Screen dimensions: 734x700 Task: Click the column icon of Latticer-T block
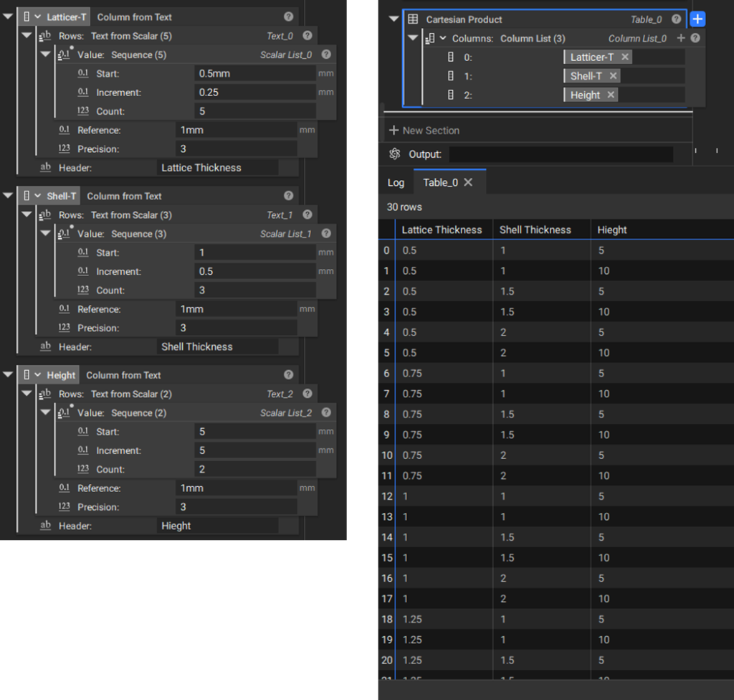point(27,17)
